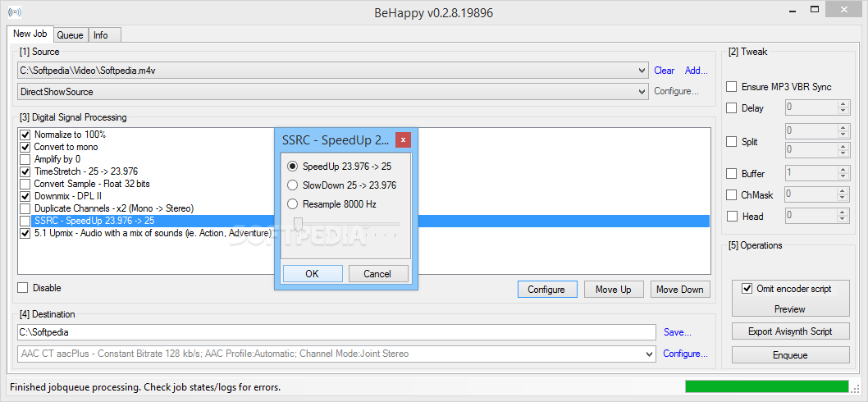This screenshot has width=868, height=402.
Task: Click the destination path input field
Action: coord(336,332)
